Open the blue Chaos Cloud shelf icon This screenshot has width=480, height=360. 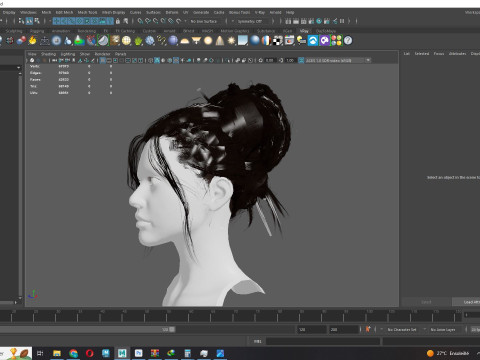pos(313,41)
